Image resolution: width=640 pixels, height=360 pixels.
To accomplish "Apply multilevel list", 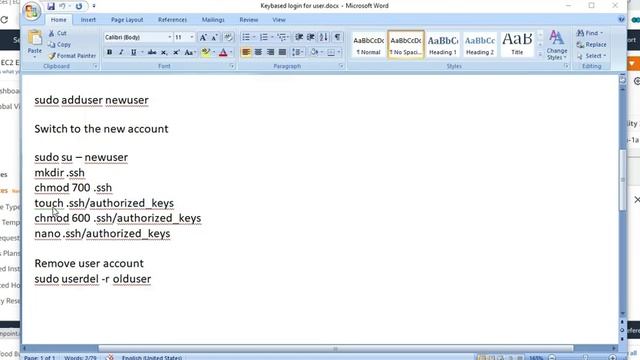I will (x=282, y=37).
